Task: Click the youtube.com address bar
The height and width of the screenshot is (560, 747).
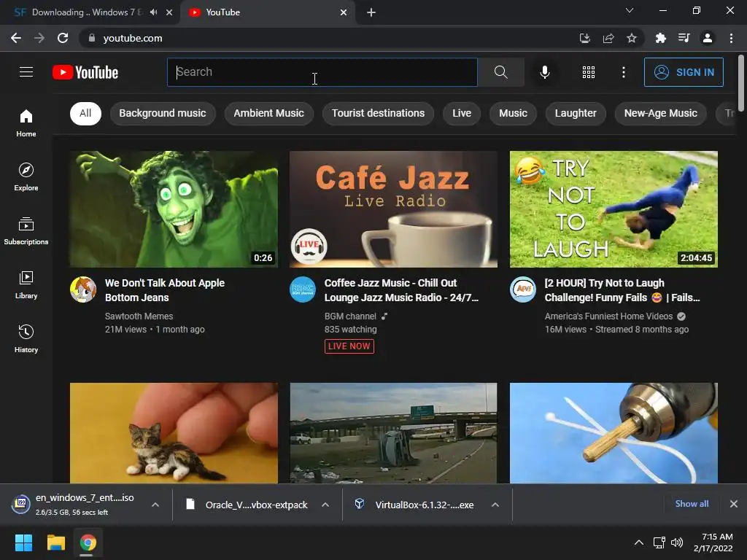Action: click(x=329, y=38)
